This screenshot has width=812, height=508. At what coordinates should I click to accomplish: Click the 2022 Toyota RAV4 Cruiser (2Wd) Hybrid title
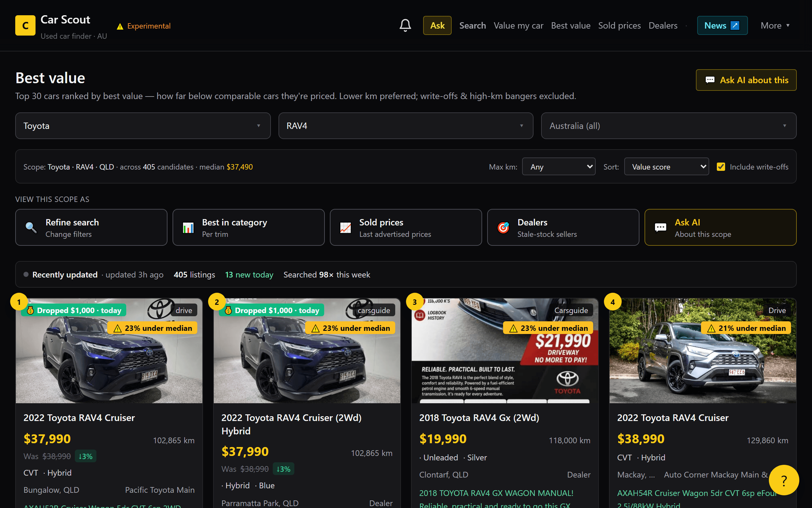click(x=291, y=424)
